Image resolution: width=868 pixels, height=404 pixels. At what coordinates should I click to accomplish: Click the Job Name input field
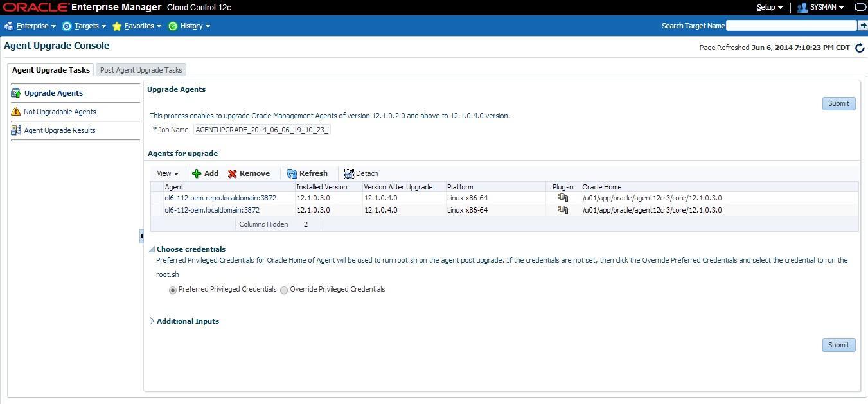[x=262, y=130]
